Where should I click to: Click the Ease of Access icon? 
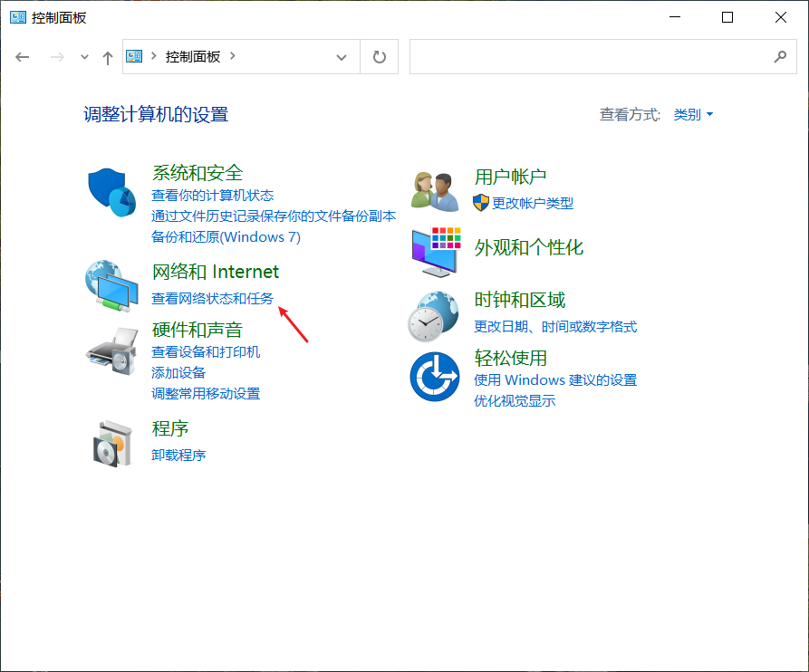tap(435, 377)
